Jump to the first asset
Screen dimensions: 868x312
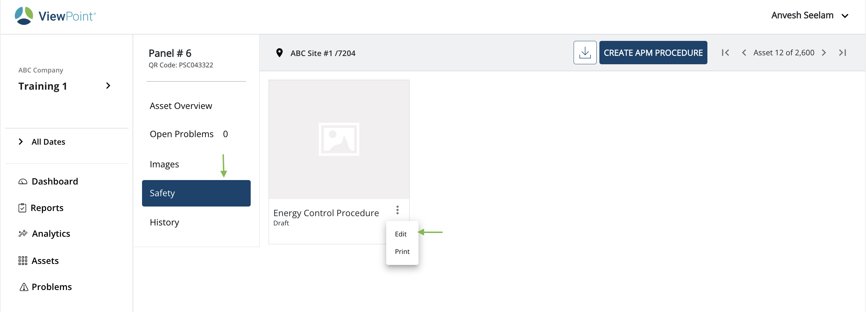(725, 53)
